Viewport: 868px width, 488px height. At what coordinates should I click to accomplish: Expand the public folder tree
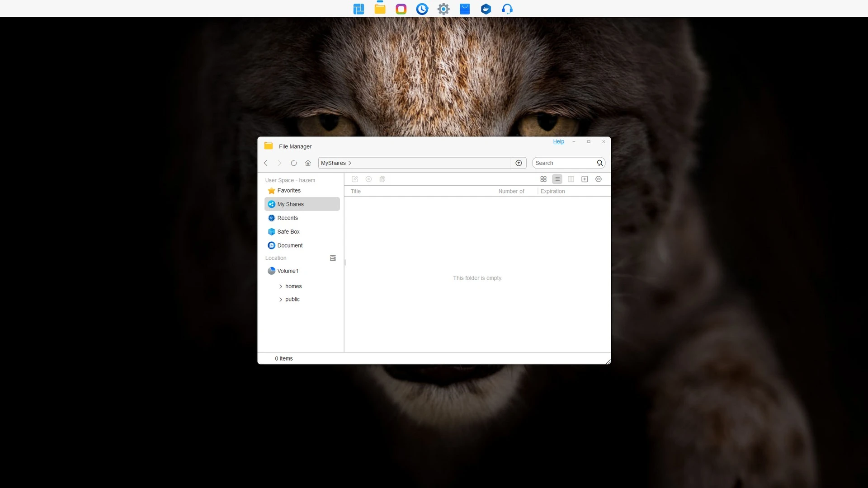tap(281, 300)
